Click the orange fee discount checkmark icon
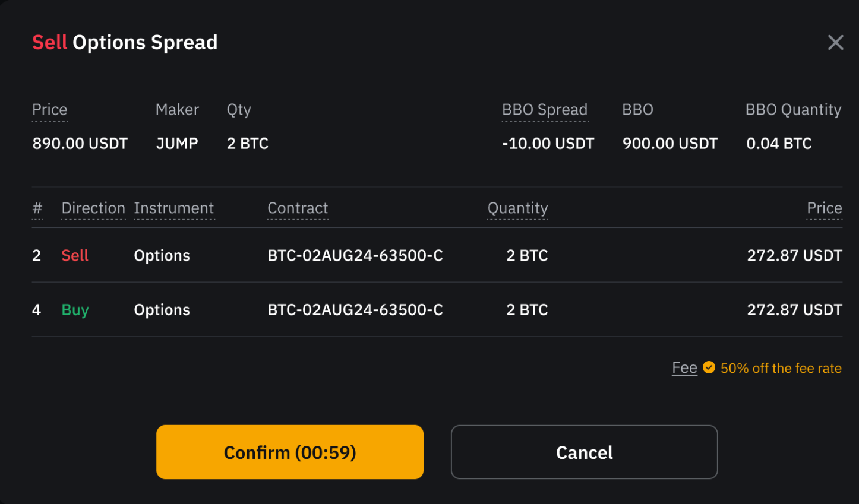This screenshot has height=504, width=859. (709, 367)
